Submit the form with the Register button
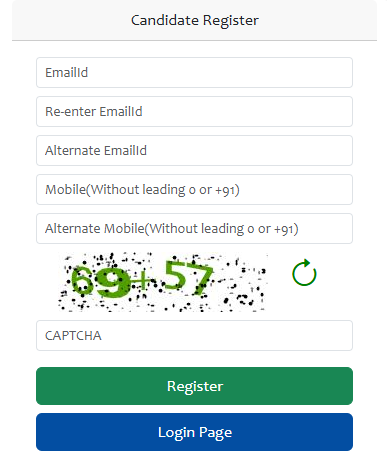387x466 pixels. (x=194, y=386)
